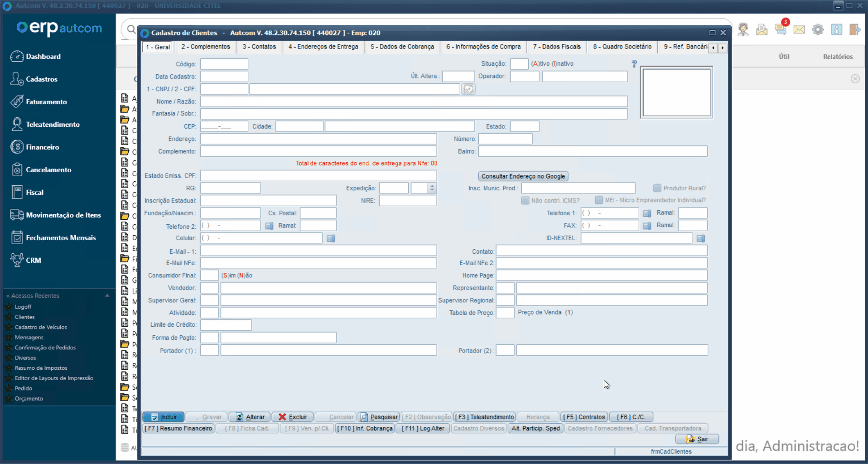Open the Financeiro sidebar module
This screenshot has height=464, width=868.
[42, 147]
